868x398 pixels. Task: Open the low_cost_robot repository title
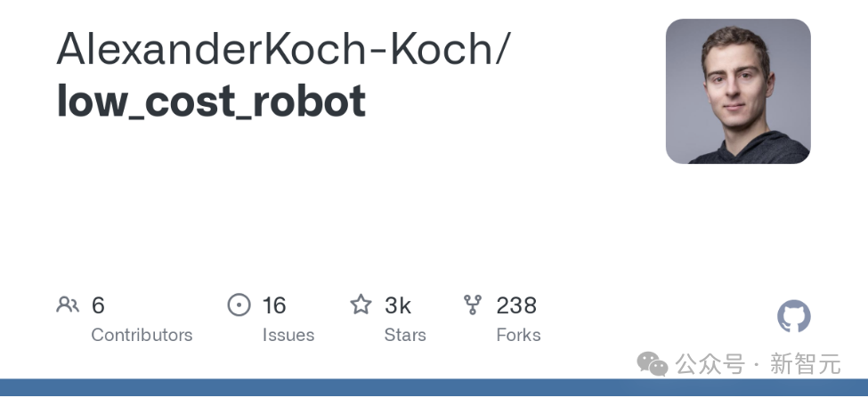coord(211,101)
